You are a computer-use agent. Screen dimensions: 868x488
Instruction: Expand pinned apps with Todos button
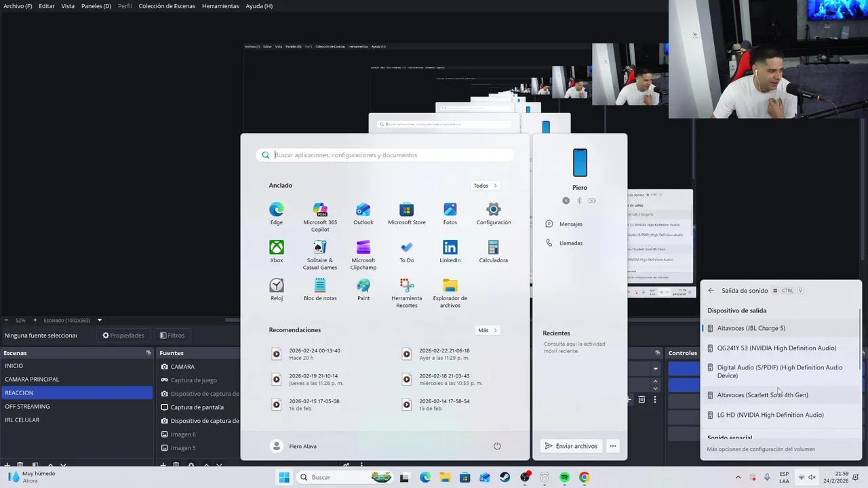click(x=486, y=186)
